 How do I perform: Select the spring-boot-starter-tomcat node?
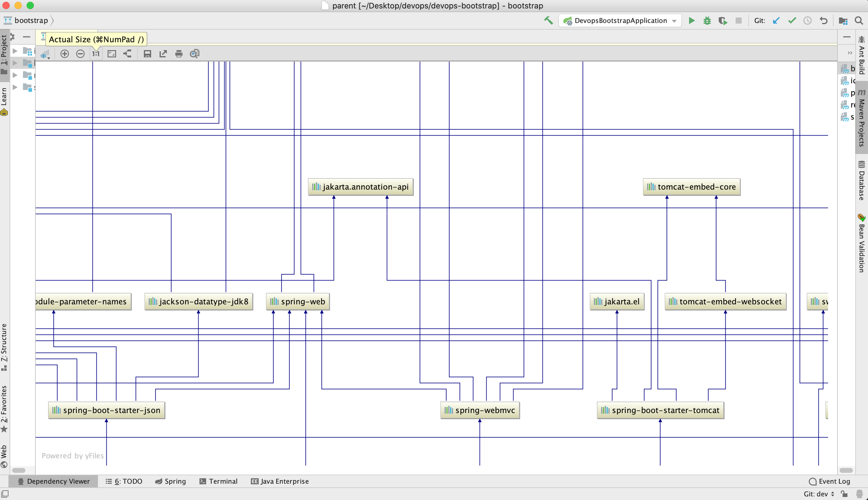coord(660,410)
